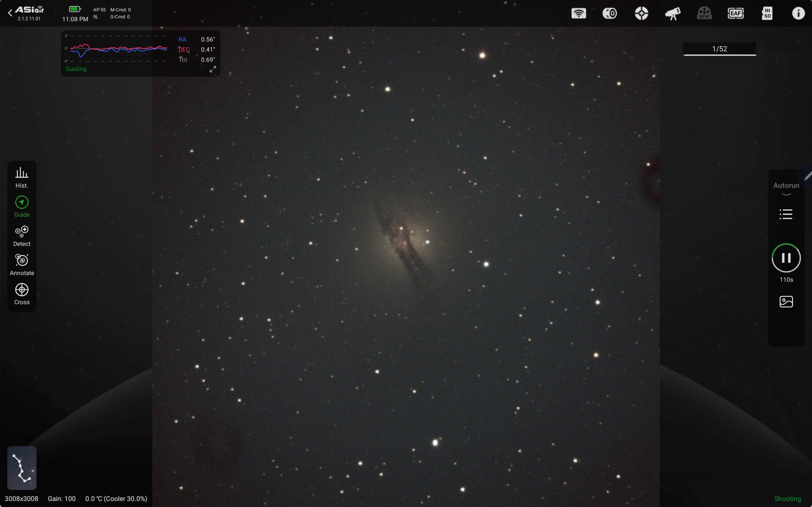Open the Autorun plan list
Screen dimensions: 812x507
click(x=786, y=214)
